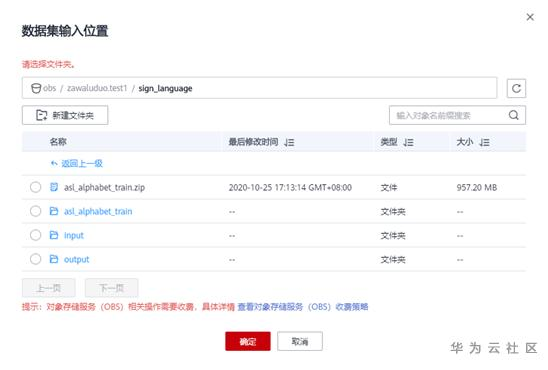Open the output folder link
Image resolution: width=548 pixels, height=370 pixels.
coord(77,259)
